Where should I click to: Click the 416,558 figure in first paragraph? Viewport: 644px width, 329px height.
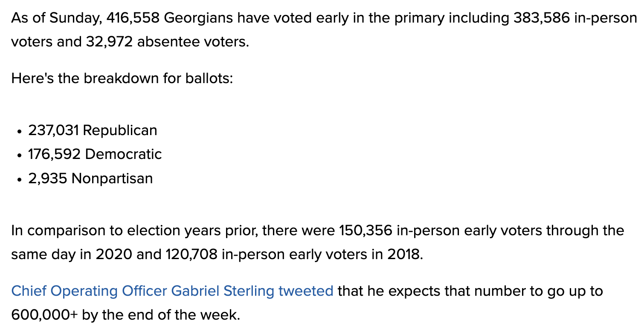coord(133,18)
